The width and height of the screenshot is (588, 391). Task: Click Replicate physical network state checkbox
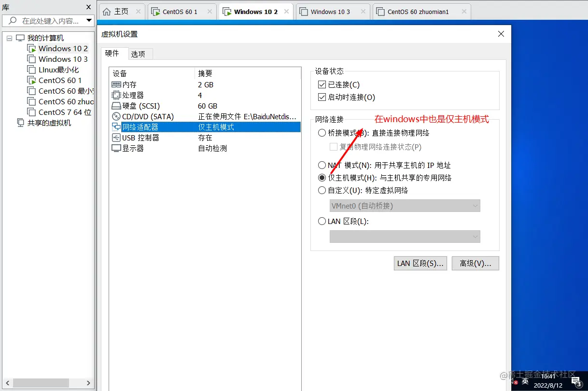pyautogui.click(x=333, y=146)
